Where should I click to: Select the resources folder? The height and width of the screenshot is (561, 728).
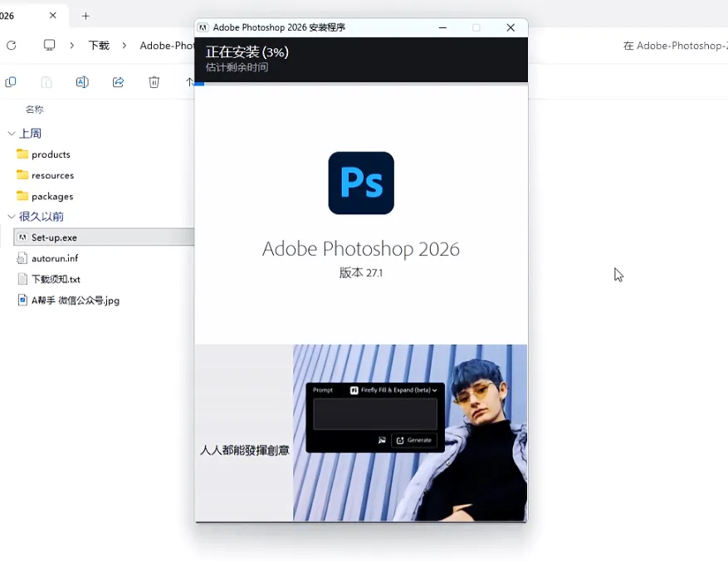point(52,175)
